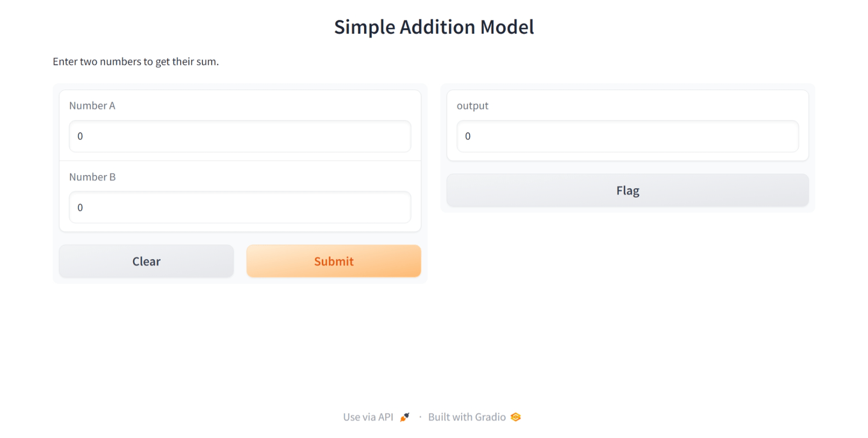This screenshot has width=868, height=438.
Task: Click the dot separator between footer links
Action: pyautogui.click(x=420, y=417)
